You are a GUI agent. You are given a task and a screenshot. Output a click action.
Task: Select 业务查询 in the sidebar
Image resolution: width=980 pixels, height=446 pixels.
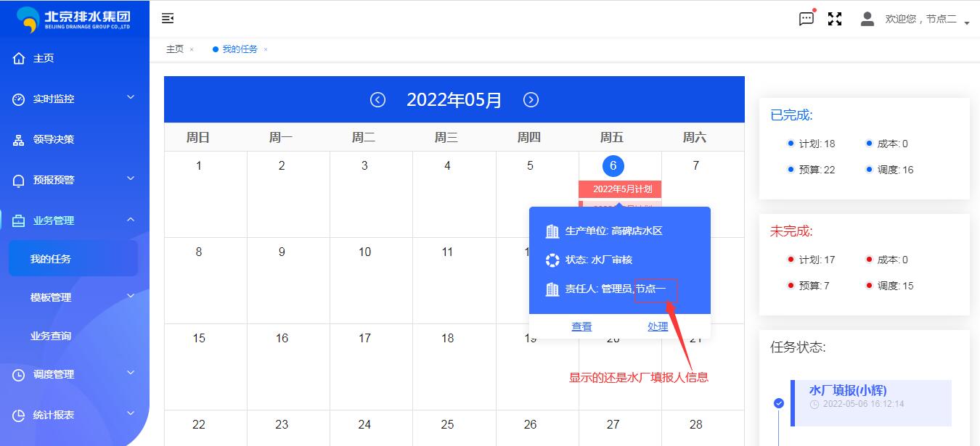(x=51, y=336)
